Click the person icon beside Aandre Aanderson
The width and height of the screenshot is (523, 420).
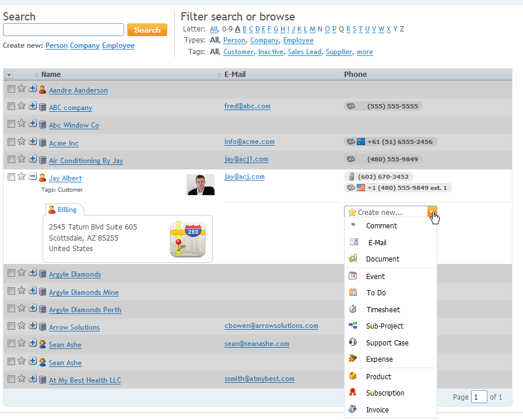click(x=43, y=90)
